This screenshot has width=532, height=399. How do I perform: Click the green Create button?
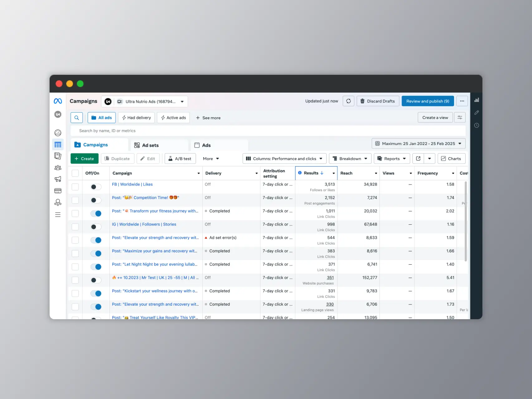click(84, 159)
